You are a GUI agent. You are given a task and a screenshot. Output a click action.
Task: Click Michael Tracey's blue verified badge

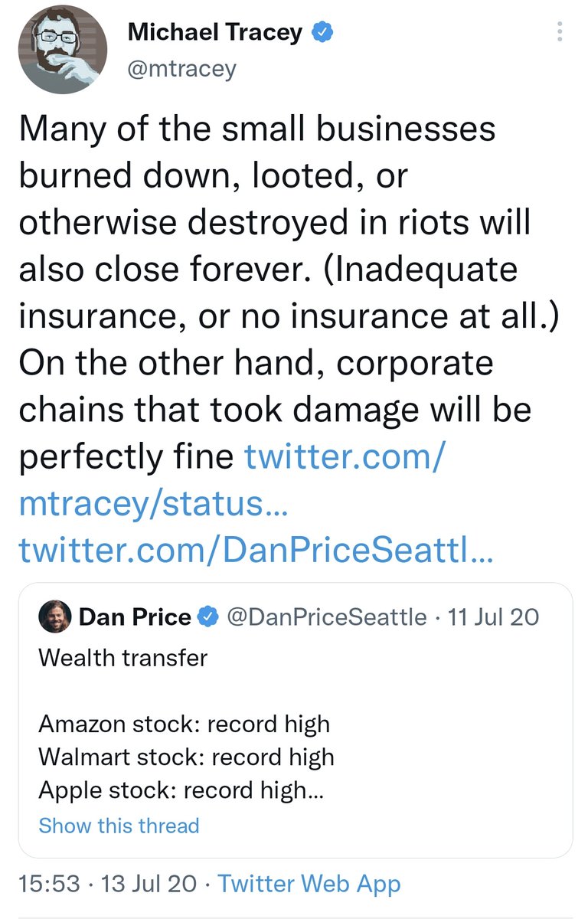pos(324,31)
